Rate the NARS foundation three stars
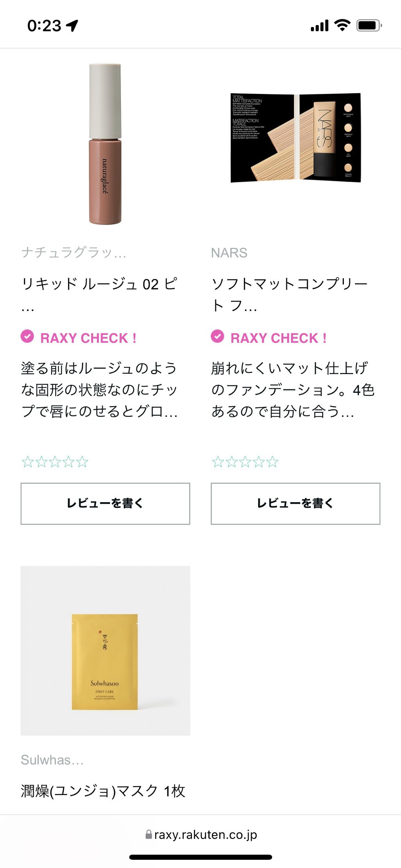 click(x=245, y=462)
